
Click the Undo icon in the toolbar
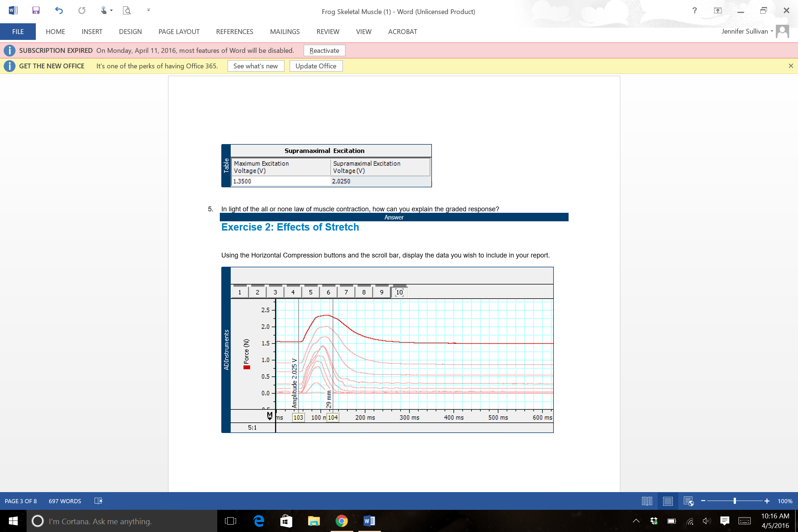click(58, 11)
